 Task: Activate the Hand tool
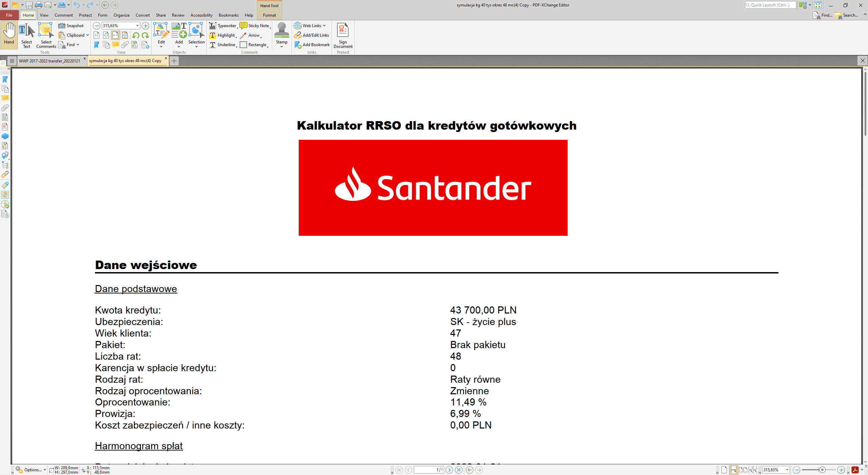click(9, 35)
